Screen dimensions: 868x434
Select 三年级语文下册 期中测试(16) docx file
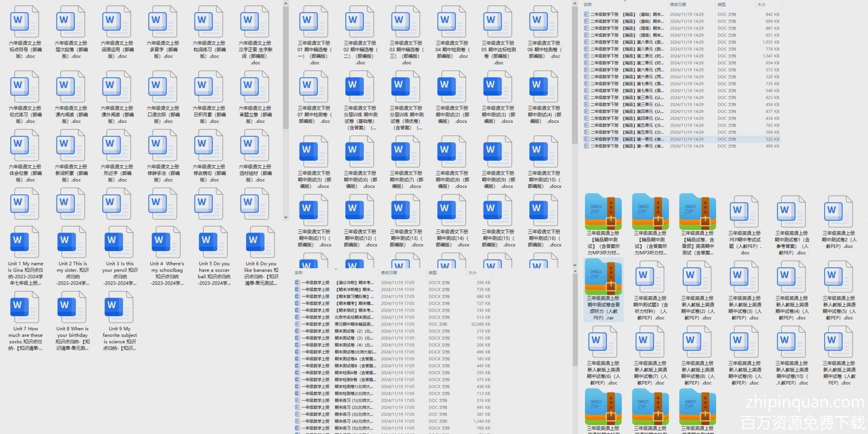coord(544,221)
